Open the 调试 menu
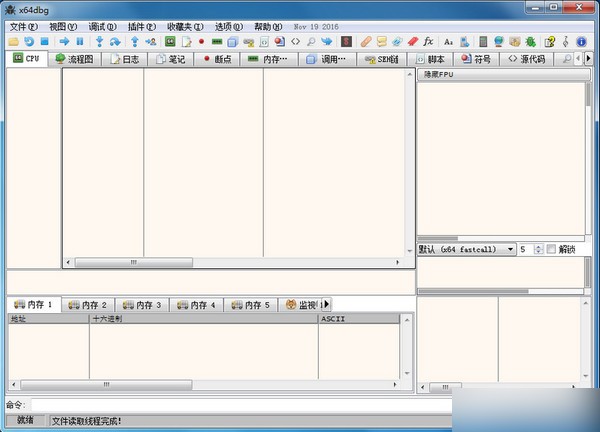The width and height of the screenshot is (600, 432). tap(100, 26)
